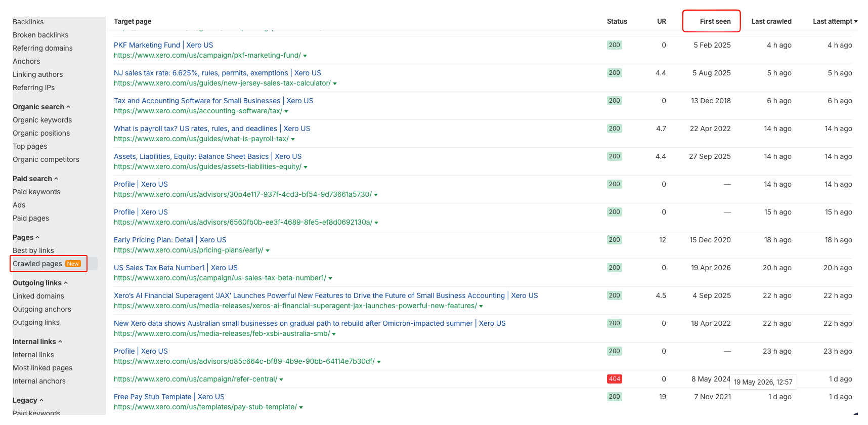Image resolution: width=868 pixels, height=425 pixels.
Task: Sort table by Status column
Action: (617, 21)
